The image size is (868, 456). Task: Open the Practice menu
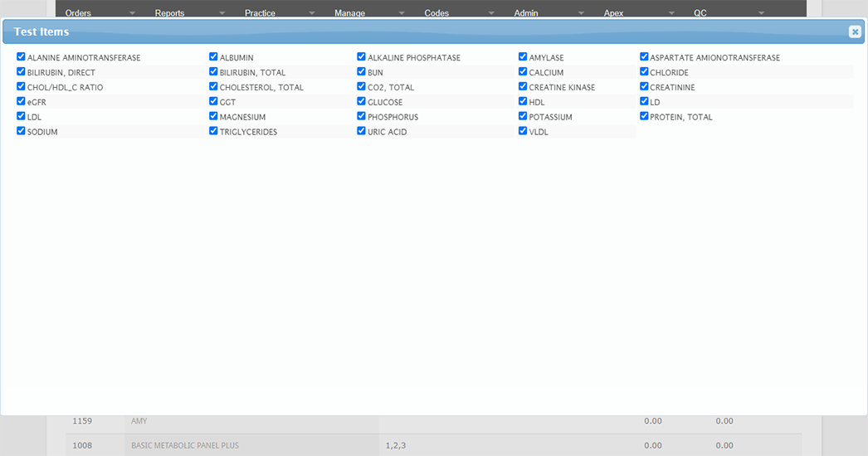(260, 12)
